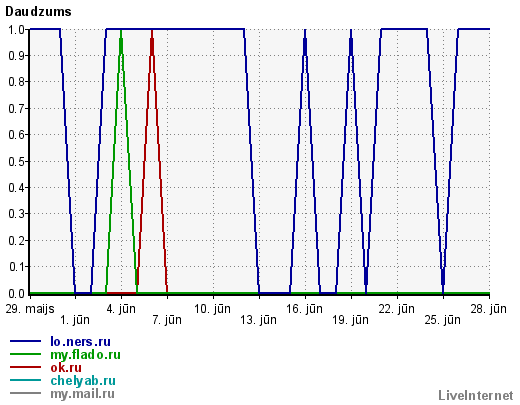520x405 pixels.
Task: Click the my.flado.ru legend label
Action: [85, 355]
